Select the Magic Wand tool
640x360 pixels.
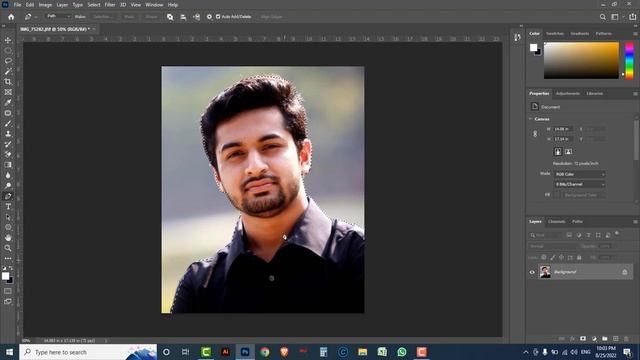tap(8, 71)
